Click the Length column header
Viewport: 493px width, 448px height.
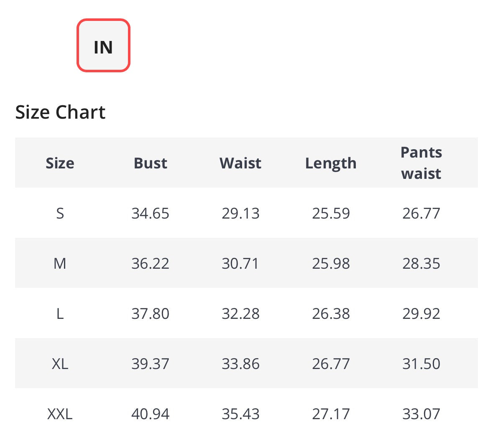331,163
